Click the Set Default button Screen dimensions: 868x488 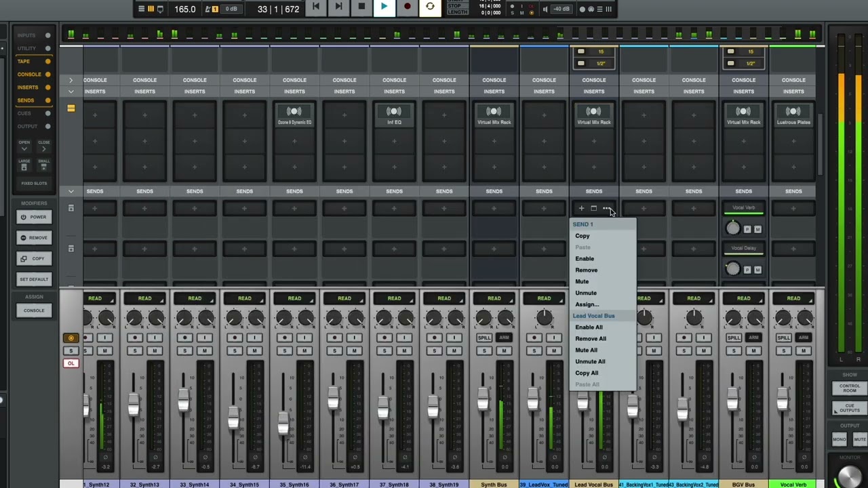coord(34,279)
